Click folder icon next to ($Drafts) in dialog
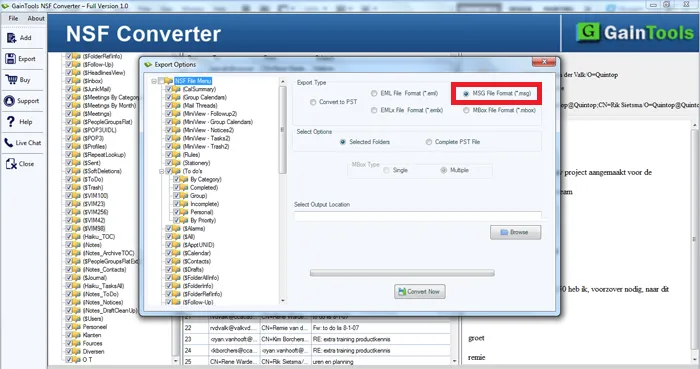 click(x=177, y=269)
